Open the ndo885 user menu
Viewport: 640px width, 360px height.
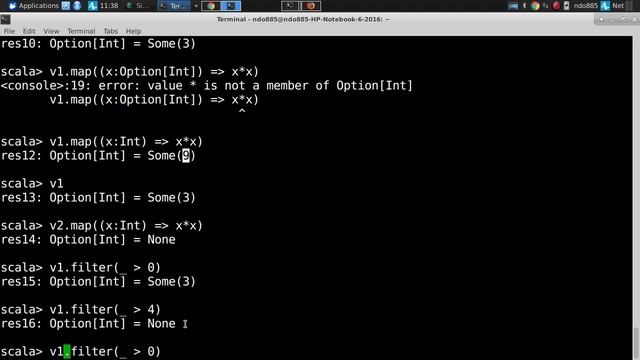[585, 6]
